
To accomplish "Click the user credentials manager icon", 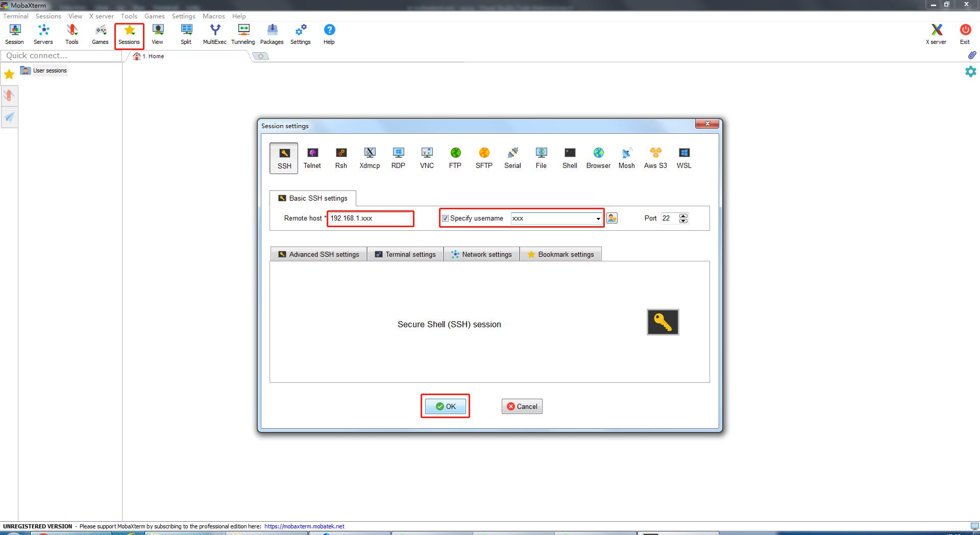I will pyautogui.click(x=612, y=218).
